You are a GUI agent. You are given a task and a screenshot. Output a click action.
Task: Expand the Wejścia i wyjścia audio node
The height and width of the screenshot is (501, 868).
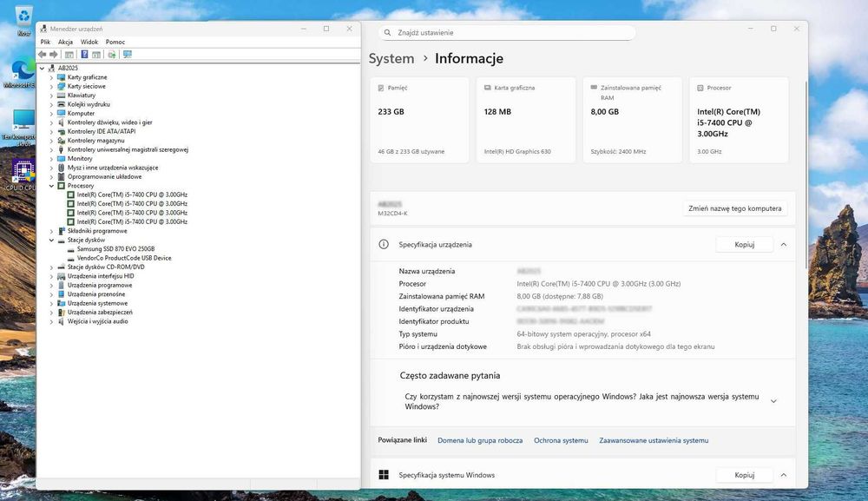point(51,321)
